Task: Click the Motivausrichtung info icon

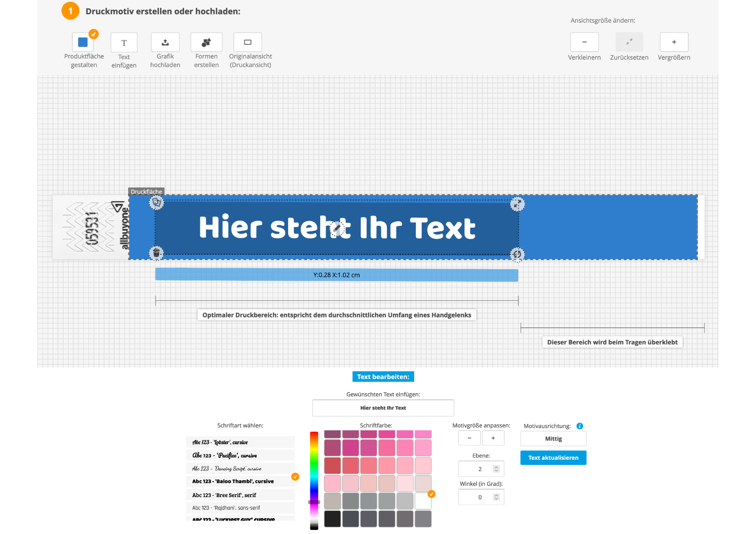Action: (579, 426)
